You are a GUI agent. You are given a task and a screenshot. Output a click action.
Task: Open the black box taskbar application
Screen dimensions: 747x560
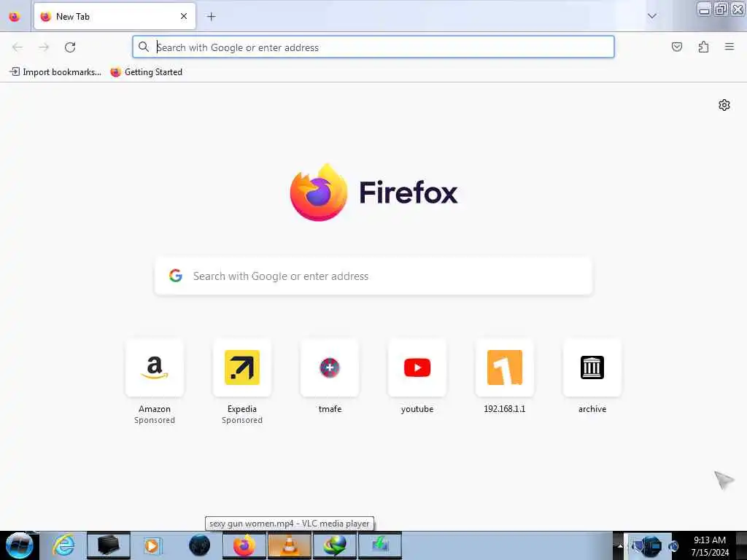coord(108,545)
